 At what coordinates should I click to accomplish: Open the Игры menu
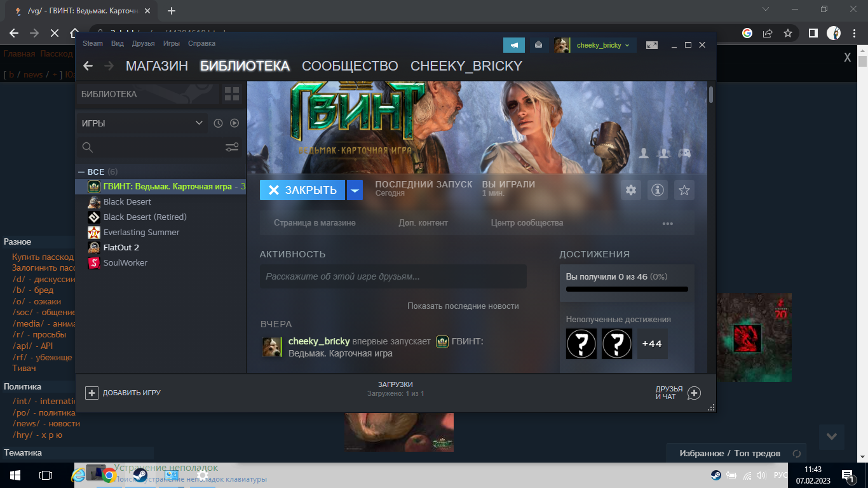171,43
